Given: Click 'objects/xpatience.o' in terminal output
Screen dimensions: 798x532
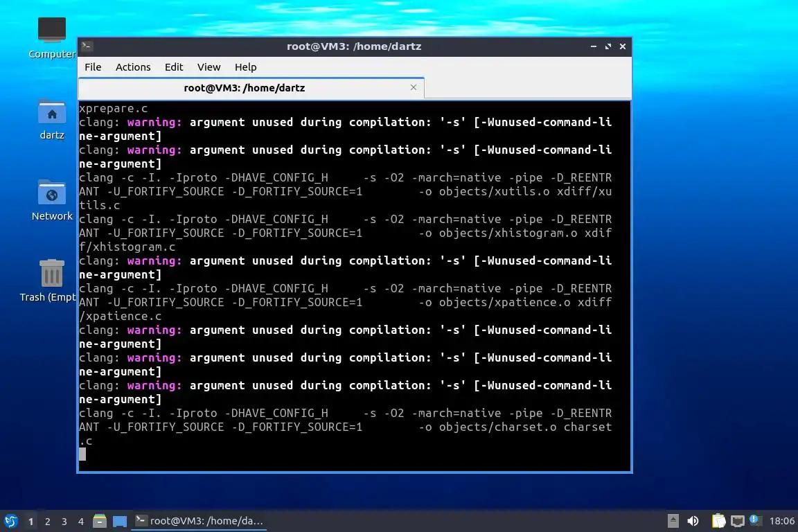Looking at the screenshot, I should (504, 303).
